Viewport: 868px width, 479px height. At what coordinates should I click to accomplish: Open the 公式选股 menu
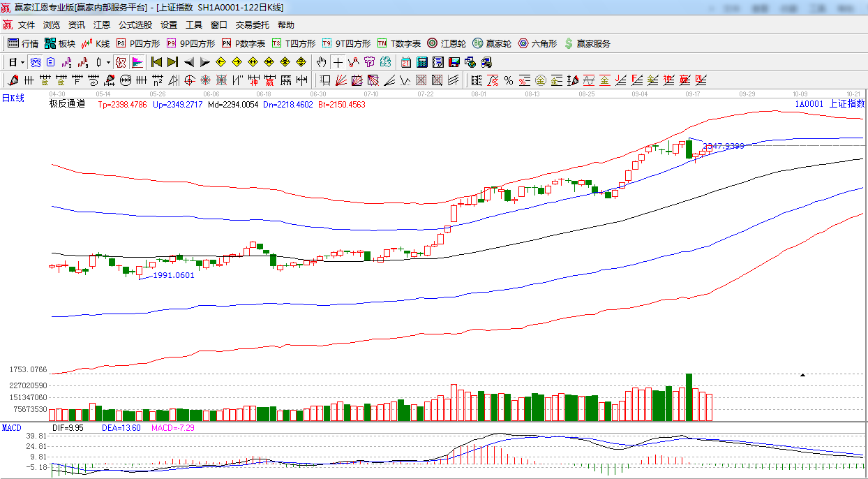coord(135,24)
